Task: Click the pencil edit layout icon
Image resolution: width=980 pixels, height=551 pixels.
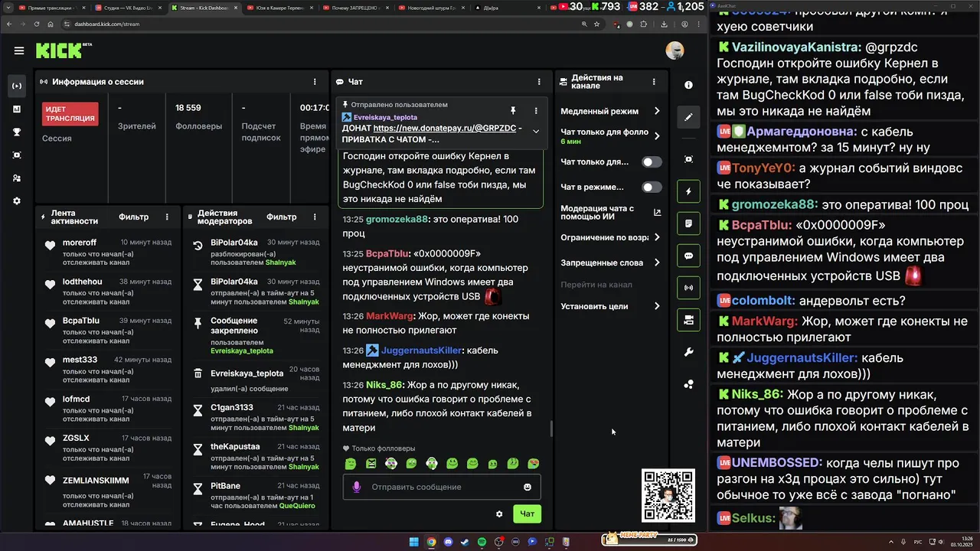Action: (688, 117)
